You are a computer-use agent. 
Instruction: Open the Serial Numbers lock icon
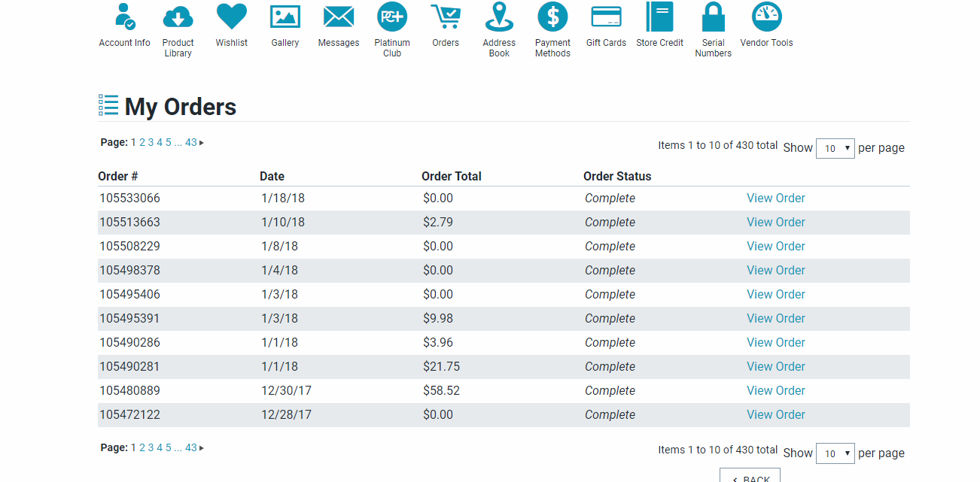pos(713,17)
